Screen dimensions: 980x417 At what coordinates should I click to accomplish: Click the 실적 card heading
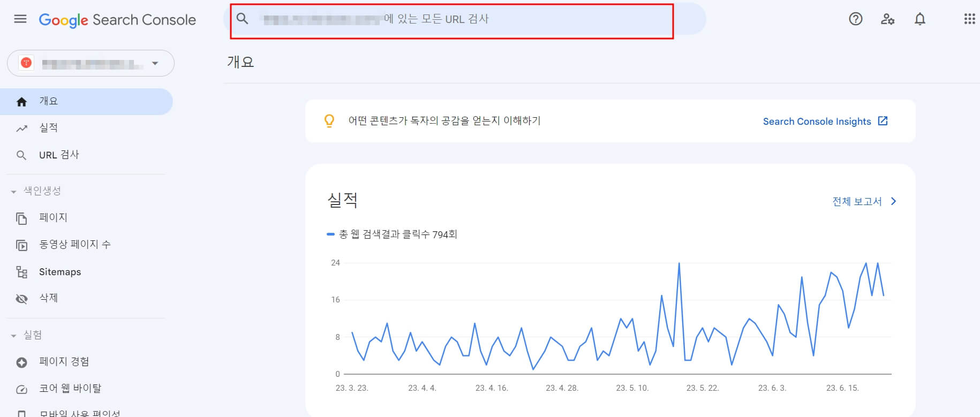pos(342,200)
